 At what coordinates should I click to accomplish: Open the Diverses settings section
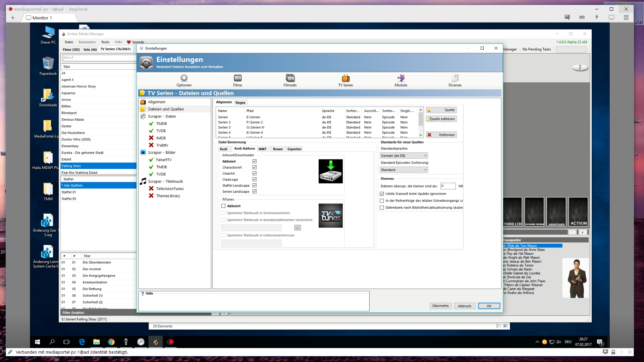click(455, 80)
